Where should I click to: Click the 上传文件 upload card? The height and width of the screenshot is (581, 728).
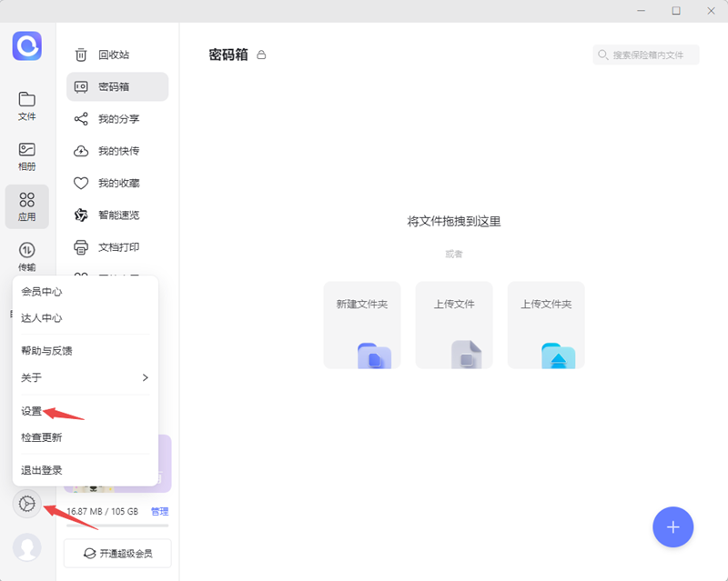click(x=453, y=325)
